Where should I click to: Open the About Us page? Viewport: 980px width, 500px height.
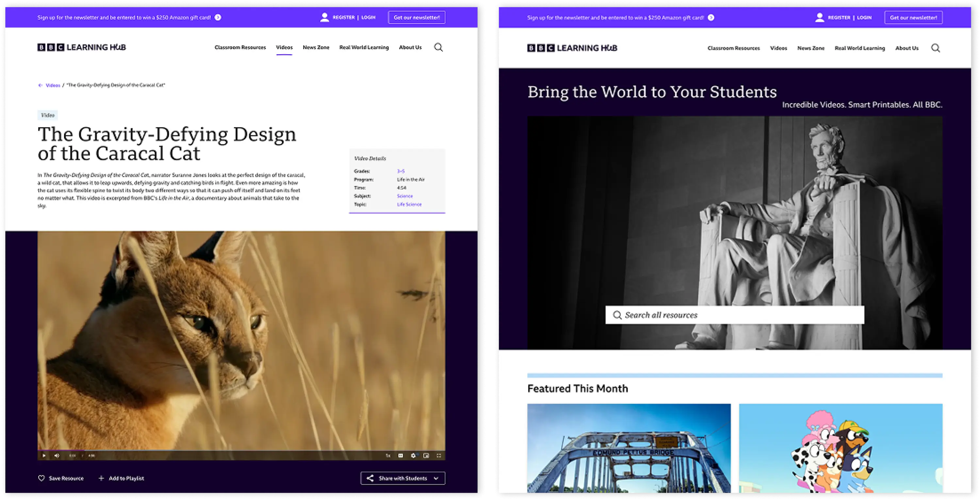click(x=410, y=47)
